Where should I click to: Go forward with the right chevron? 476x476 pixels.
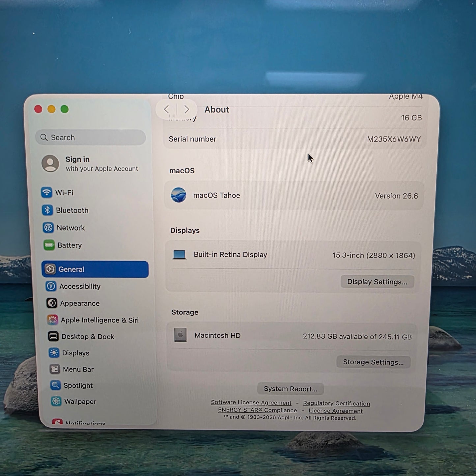[x=187, y=109]
